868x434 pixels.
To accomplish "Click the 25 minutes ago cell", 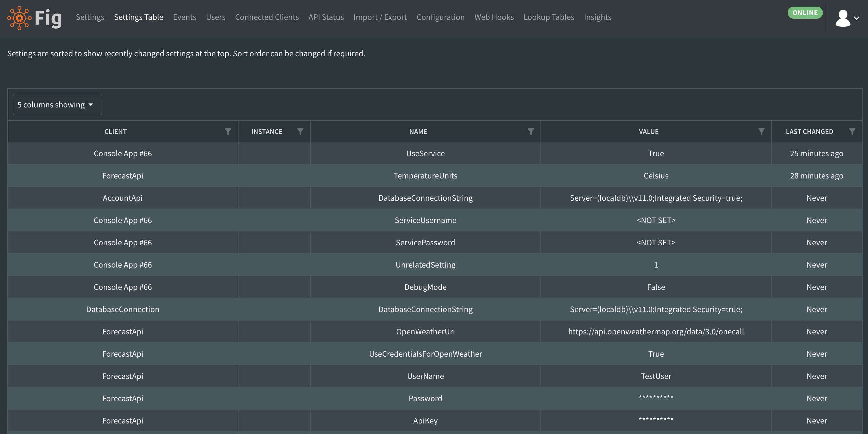I will click(x=817, y=153).
